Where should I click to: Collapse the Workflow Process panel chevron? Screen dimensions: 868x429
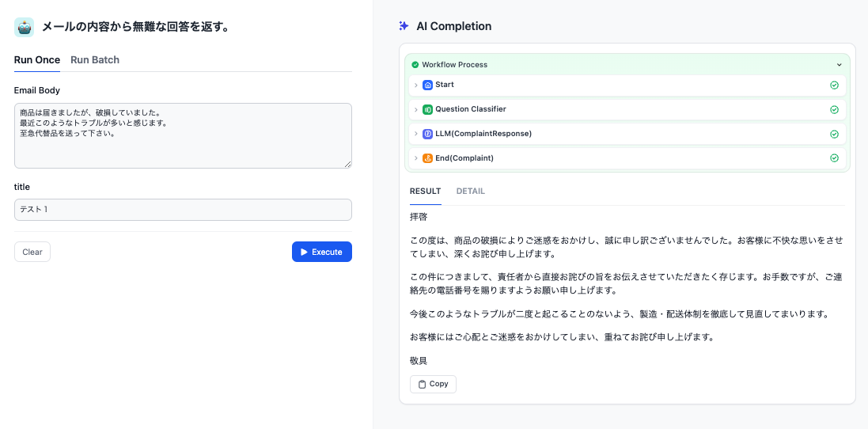coord(840,65)
